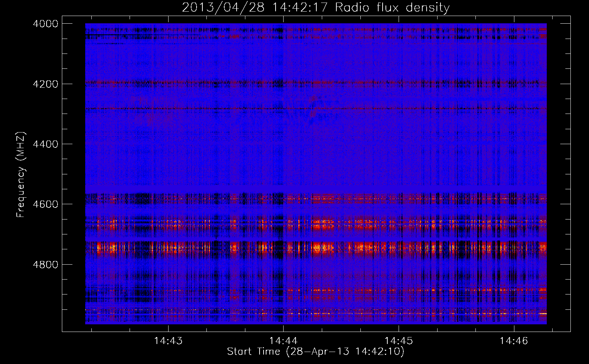Click the 4200 frequency axis label

coord(46,84)
